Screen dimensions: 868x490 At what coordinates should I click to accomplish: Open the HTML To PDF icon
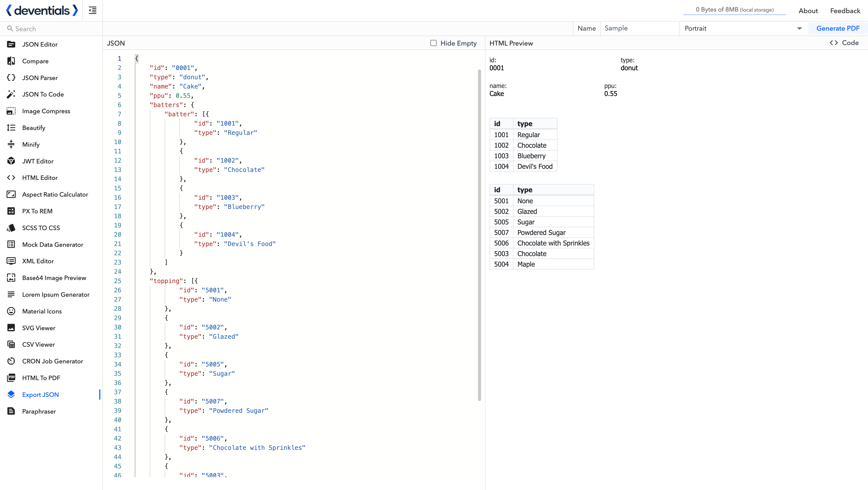click(x=11, y=378)
